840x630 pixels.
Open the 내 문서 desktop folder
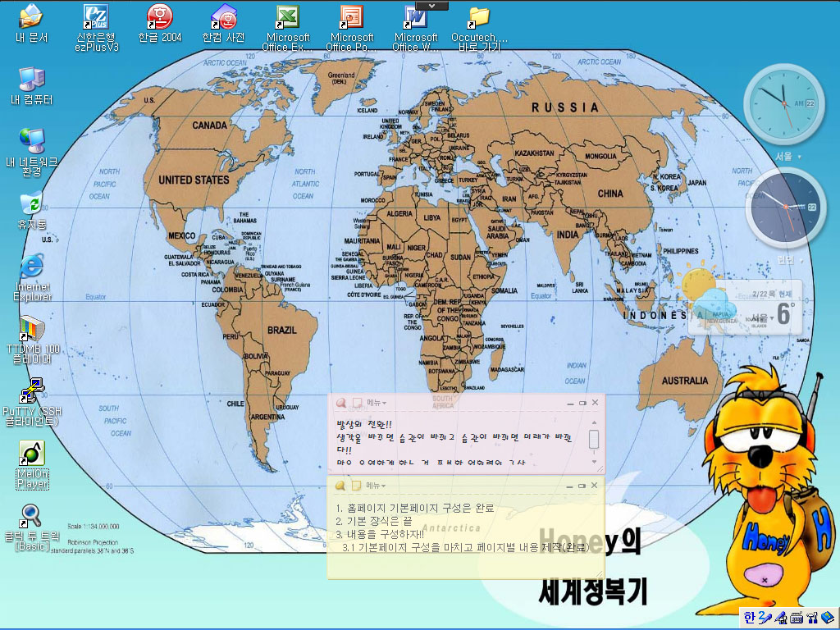coord(31,24)
